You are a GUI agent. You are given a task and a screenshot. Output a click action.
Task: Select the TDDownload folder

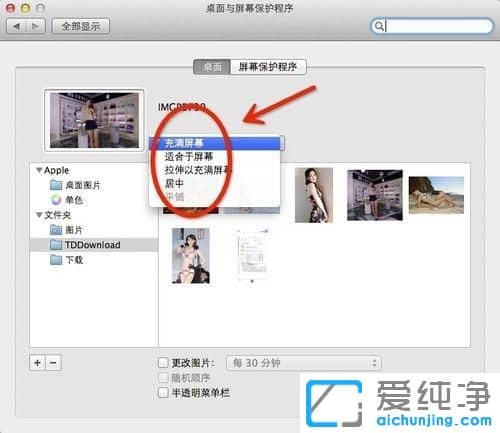pyautogui.click(x=93, y=245)
